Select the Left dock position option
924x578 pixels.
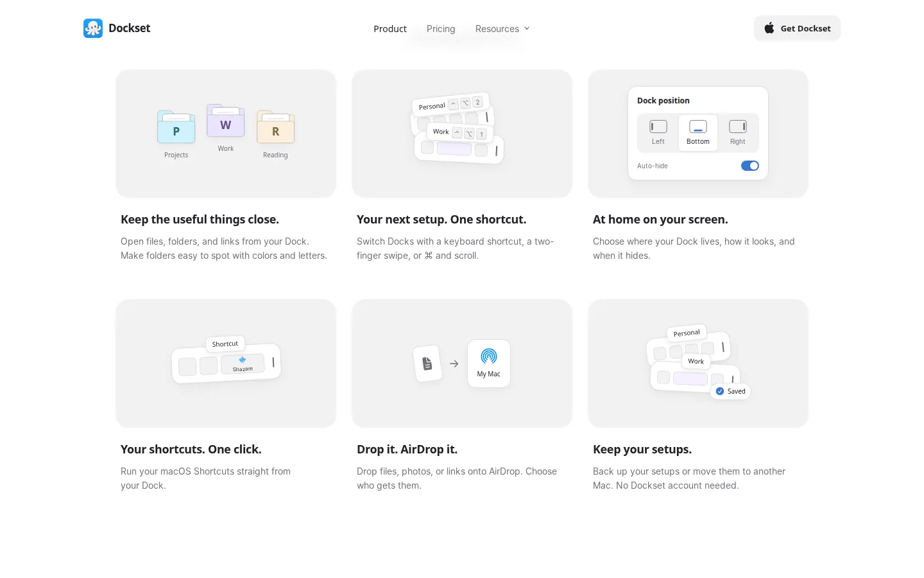click(658, 132)
